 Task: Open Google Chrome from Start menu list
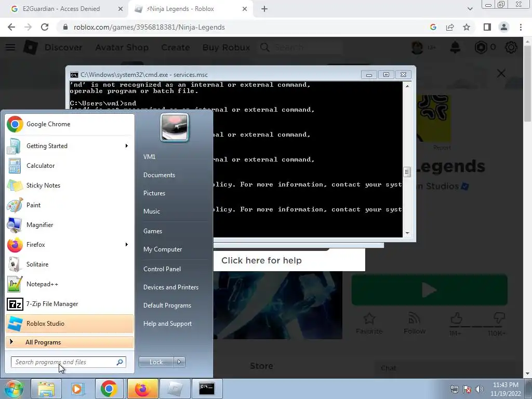(70, 124)
